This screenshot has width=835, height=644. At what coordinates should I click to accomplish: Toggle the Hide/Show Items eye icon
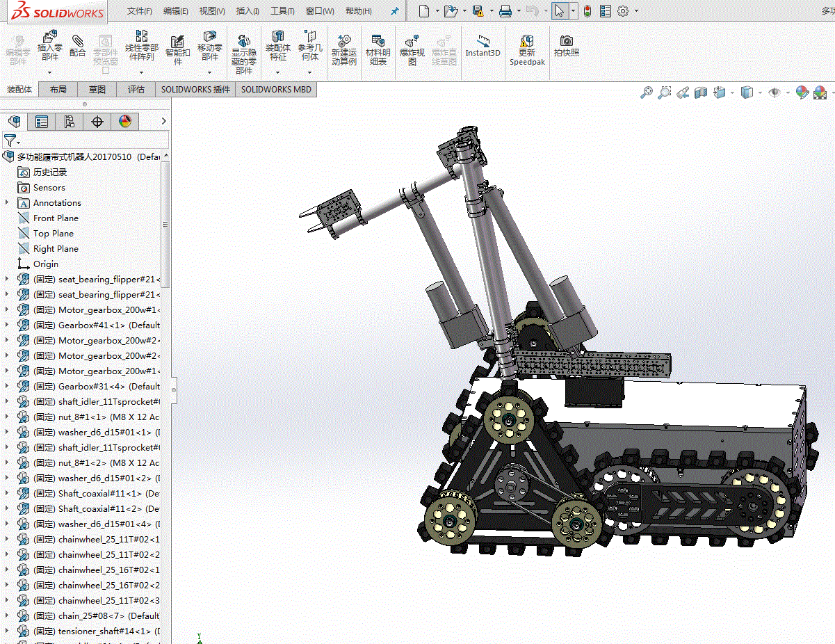(x=774, y=92)
